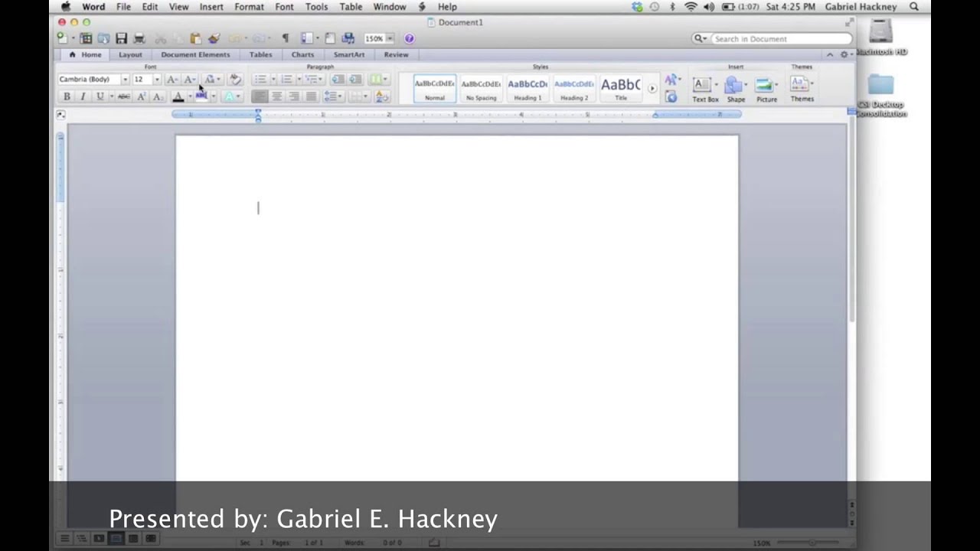Open the templates gallery icon
Screen dimensions: 980x551
pos(86,38)
